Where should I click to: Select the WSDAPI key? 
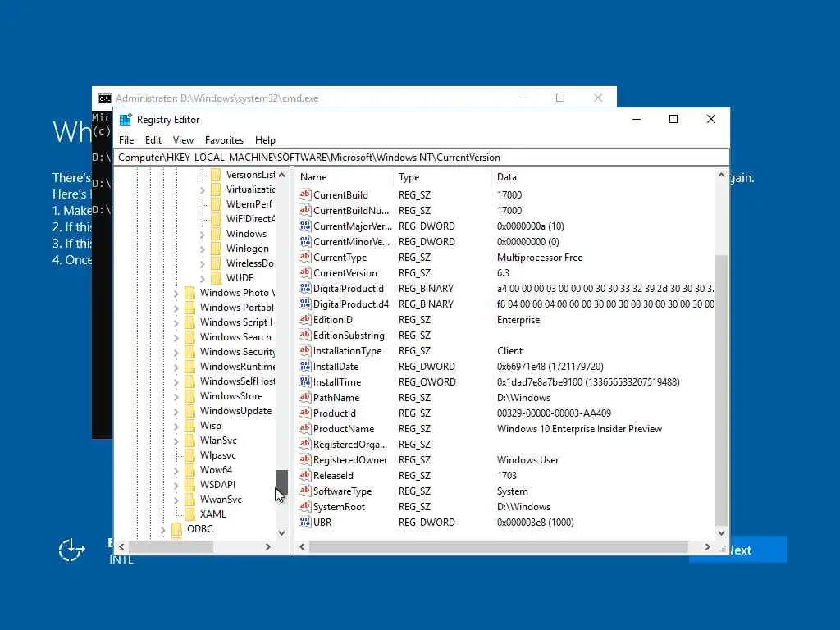(217, 484)
